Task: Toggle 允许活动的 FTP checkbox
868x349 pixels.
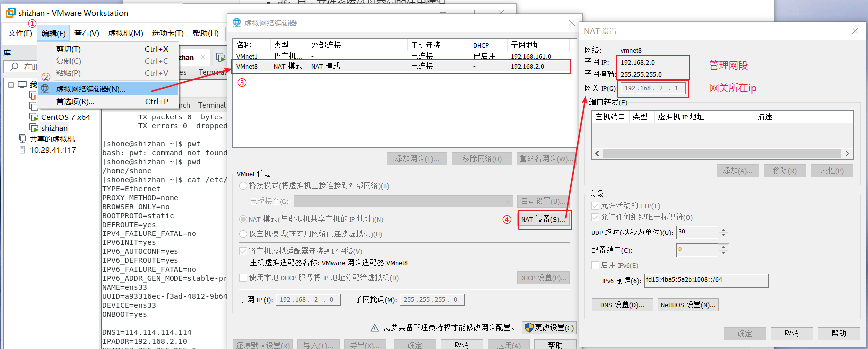Action: 595,206
